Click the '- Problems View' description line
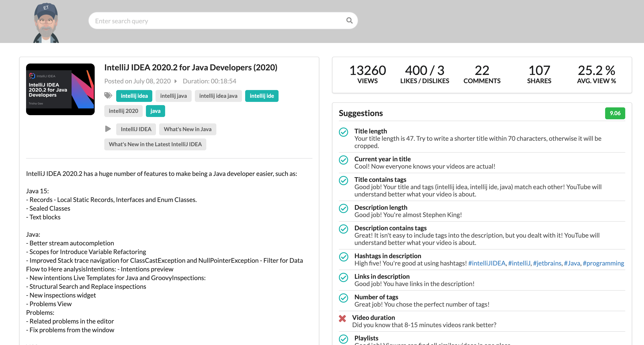Image resolution: width=644 pixels, height=345 pixels. 49,304
